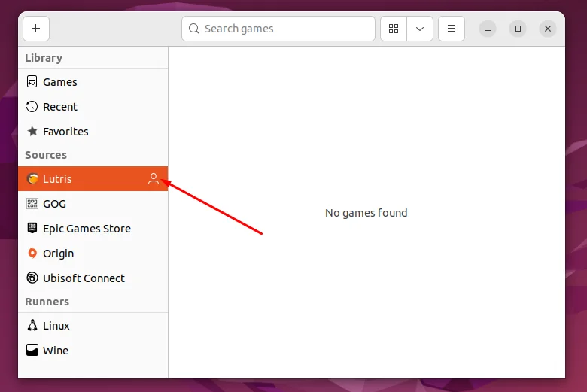Image resolution: width=587 pixels, height=392 pixels.
Task: Open view options dropdown arrow
Action: point(420,29)
